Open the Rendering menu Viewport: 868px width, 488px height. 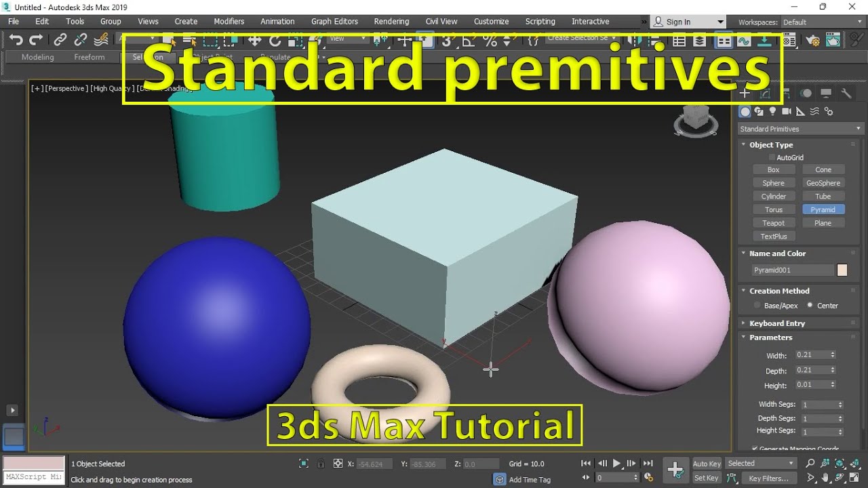pyautogui.click(x=391, y=22)
